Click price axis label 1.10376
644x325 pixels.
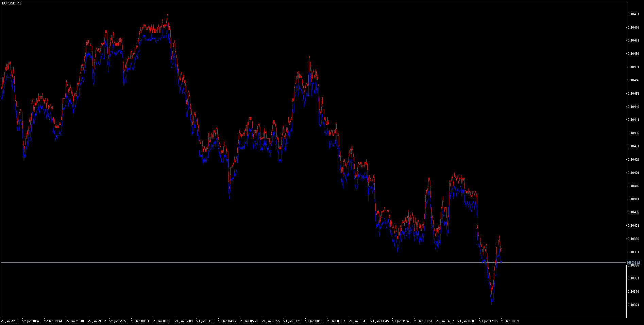pyautogui.click(x=633, y=292)
